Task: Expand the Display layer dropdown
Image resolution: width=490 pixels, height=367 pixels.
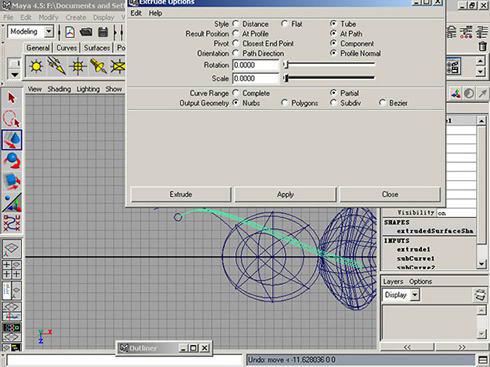Action: [x=401, y=295]
